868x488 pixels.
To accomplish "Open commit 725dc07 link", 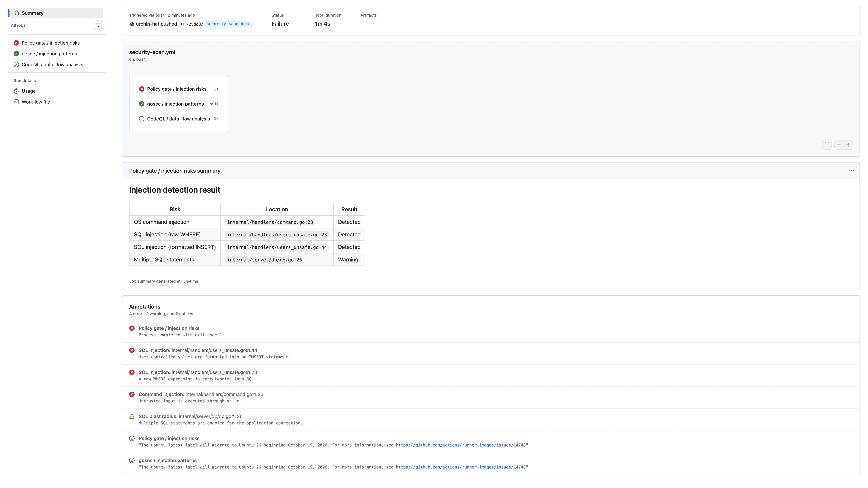I will coord(194,24).
